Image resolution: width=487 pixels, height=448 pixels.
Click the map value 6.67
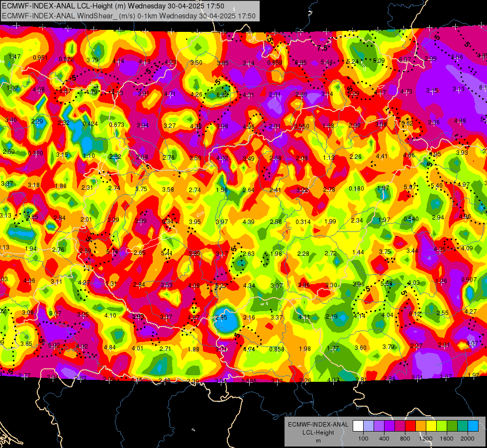click(65, 91)
